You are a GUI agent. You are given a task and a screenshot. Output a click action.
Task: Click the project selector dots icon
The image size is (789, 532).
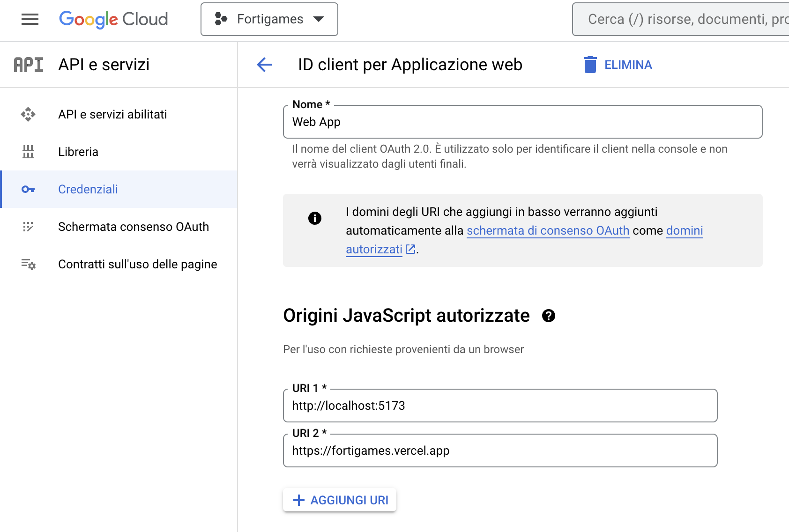(221, 19)
